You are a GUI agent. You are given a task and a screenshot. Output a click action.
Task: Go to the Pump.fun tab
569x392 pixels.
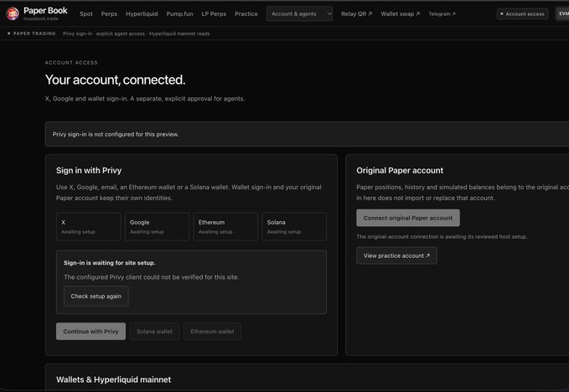(179, 13)
